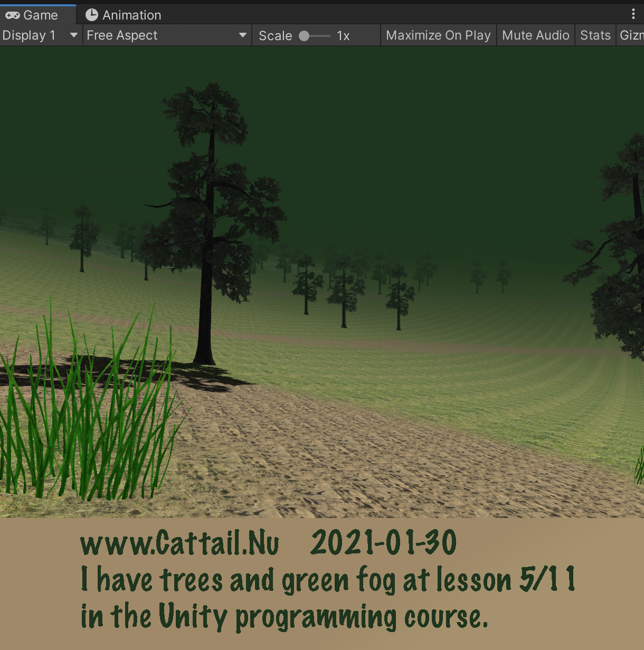Click the 2021-01-30 date text
The height and width of the screenshot is (650, 644).
tap(383, 543)
